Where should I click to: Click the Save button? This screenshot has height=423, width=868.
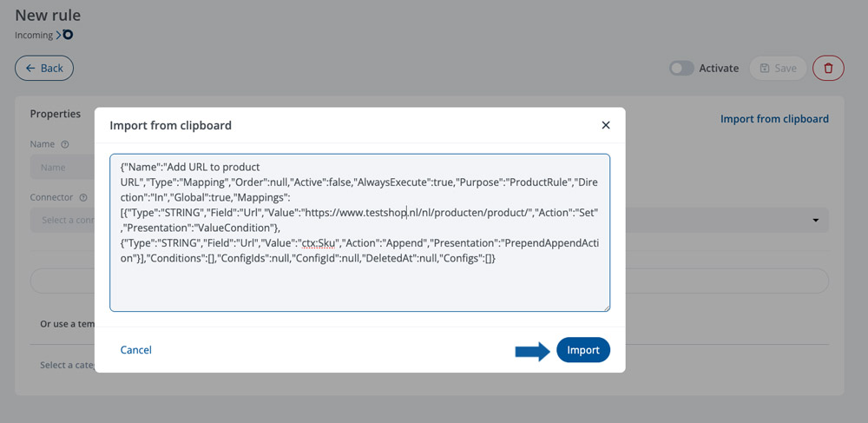778,68
